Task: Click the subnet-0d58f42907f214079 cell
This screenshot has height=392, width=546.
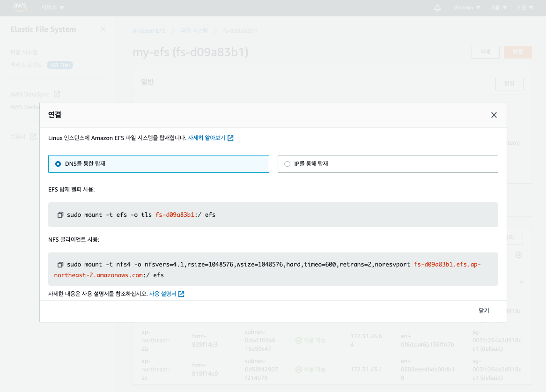Action: [x=261, y=370]
